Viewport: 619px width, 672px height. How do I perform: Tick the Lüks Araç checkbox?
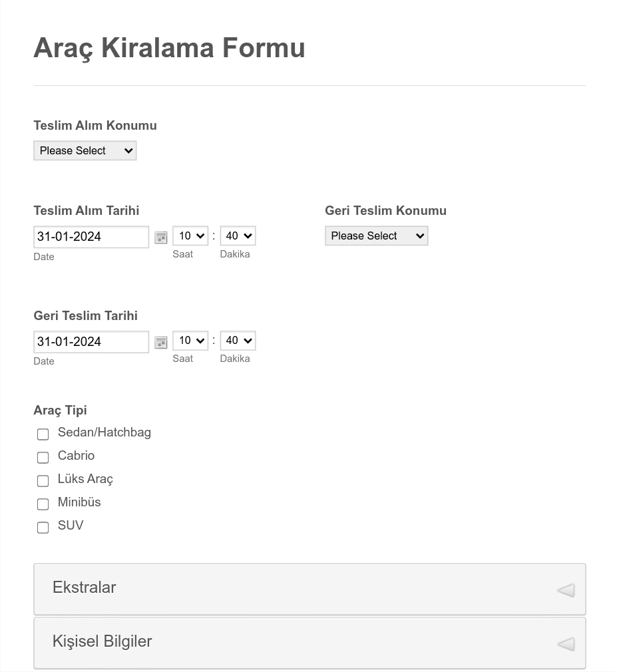(43, 481)
